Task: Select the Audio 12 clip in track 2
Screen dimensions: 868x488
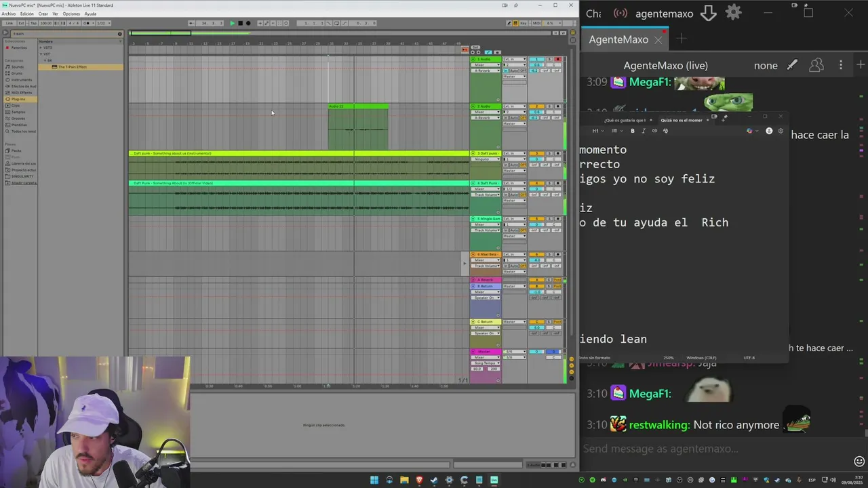Action: pos(358,106)
